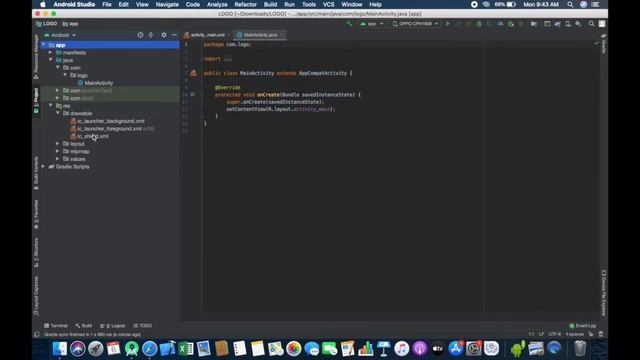Expand the folded import statement
This screenshot has height=360, width=640.
(227, 59)
